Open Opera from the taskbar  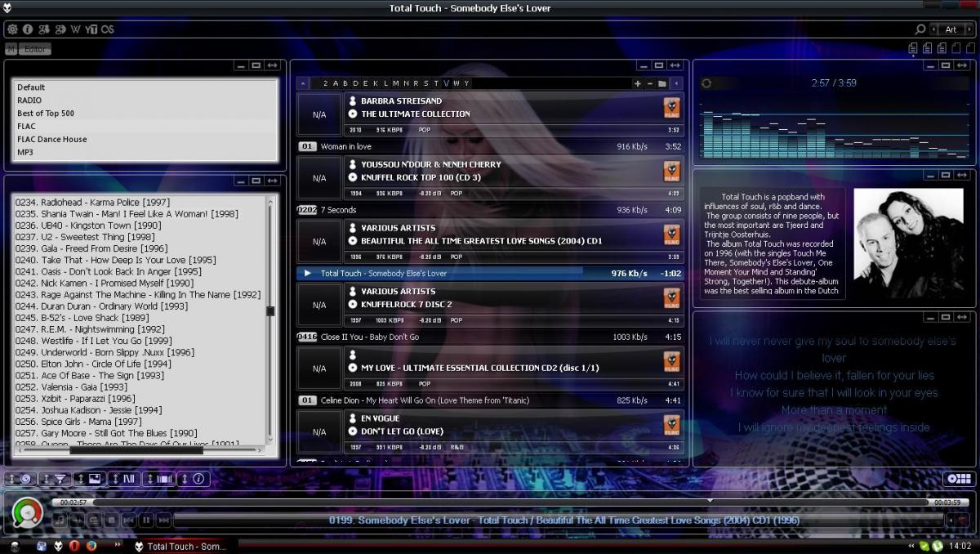coord(74,546)
